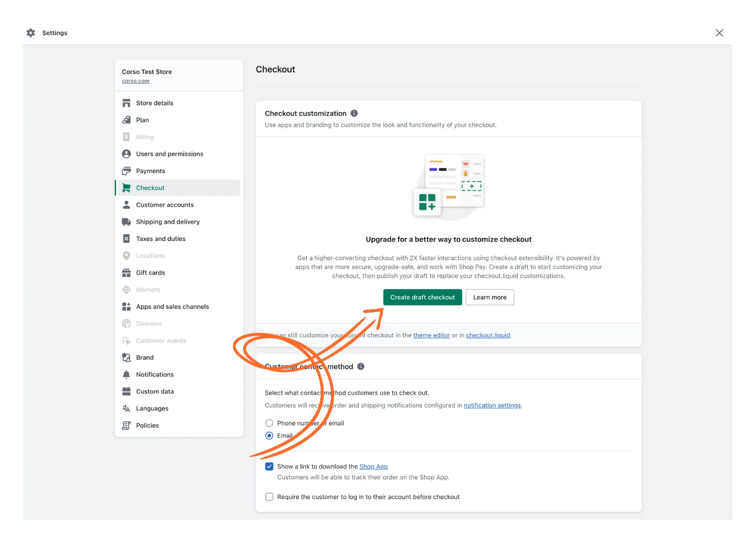Click the Notifications bell icon
This screenshot has width=756, height=543.
point(126,374)
